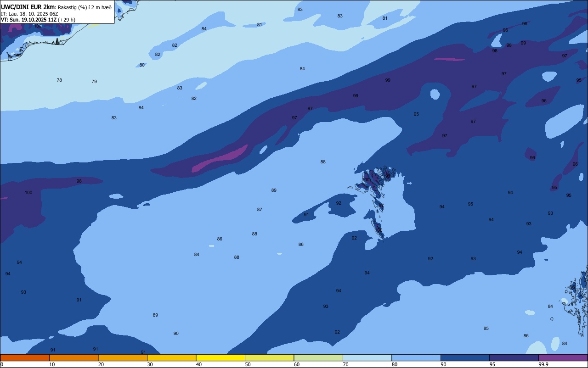Click the humidity value 78 on the map
588x368 pixels.
[x=59, y=80]
